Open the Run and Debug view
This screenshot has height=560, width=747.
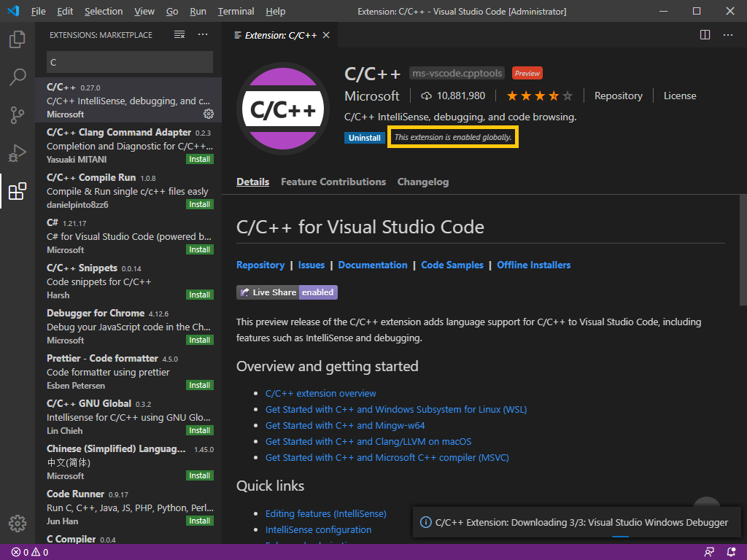18,153
